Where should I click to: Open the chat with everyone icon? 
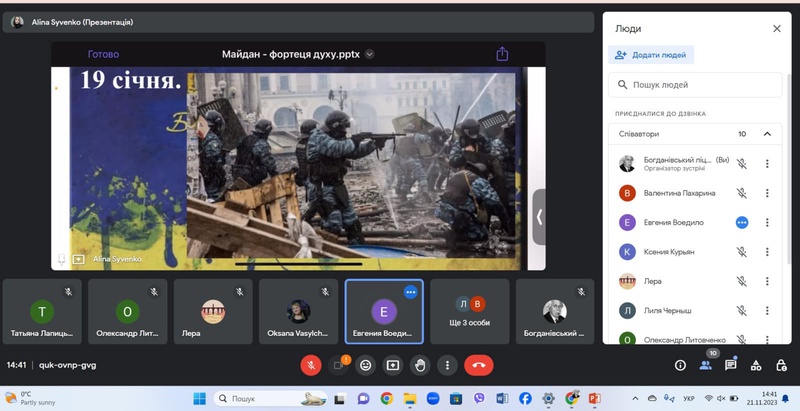pos(731,365)
